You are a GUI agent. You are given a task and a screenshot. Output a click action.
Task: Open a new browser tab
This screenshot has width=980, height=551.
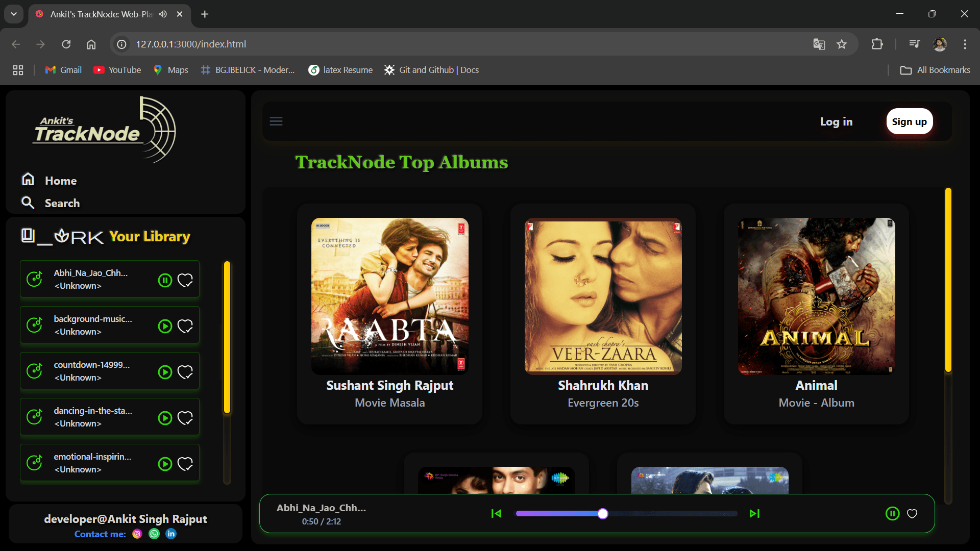pyautogui.click(x=205, y=14)
